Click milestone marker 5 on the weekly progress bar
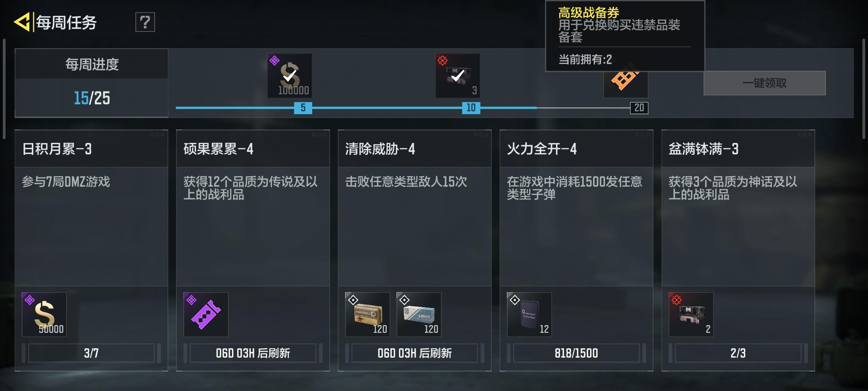 [303, 108]
